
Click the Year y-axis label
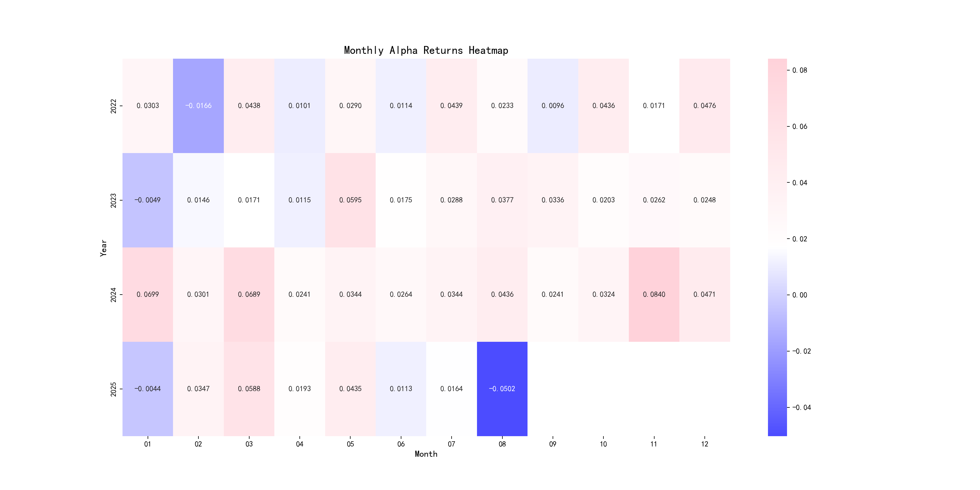[103, 248]
